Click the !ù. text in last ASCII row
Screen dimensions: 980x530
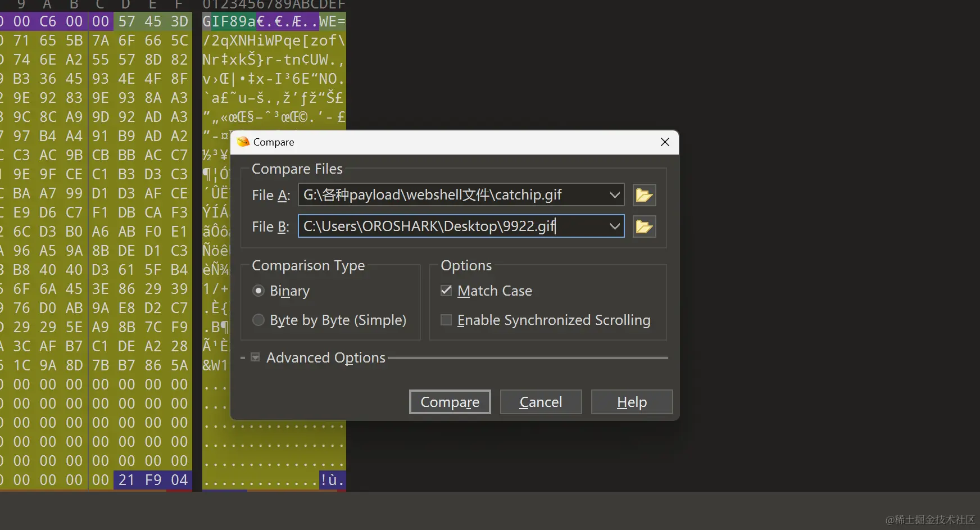pyautogui.click(x=332, y=480)
